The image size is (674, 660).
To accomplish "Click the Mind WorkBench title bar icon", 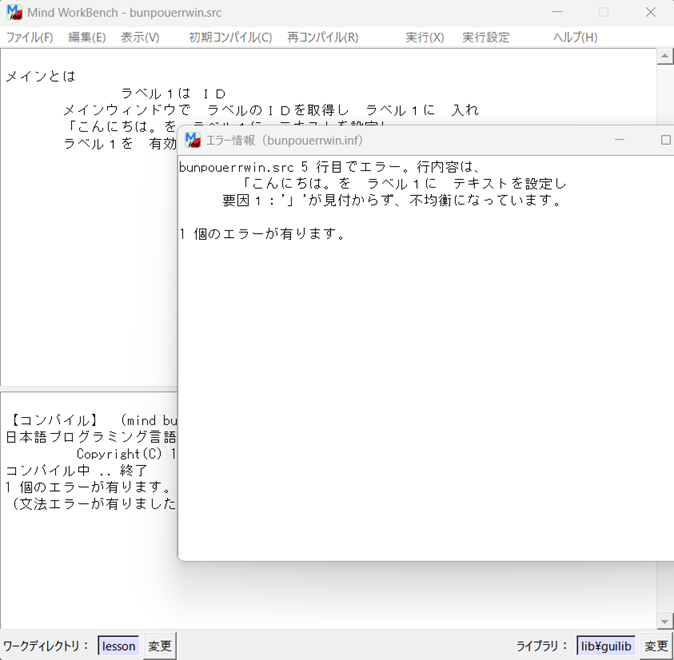I will [x=14, y=12].
